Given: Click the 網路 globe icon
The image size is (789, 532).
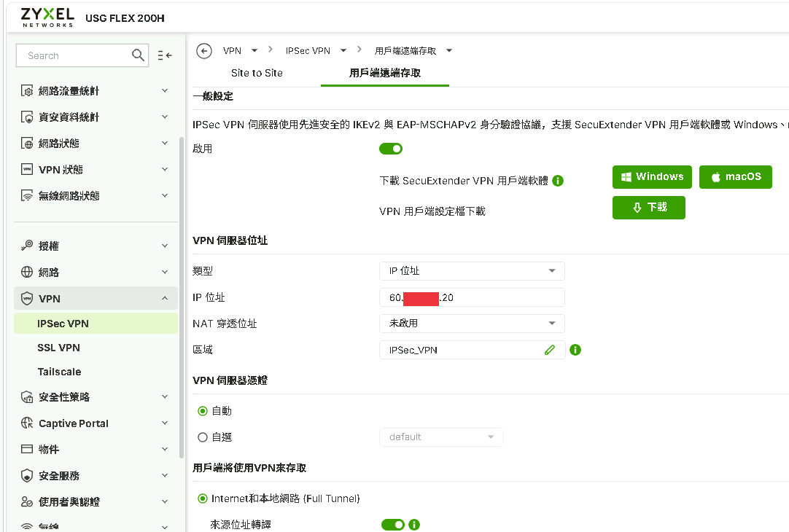Looking at the screenshot, I should [27, 272].
